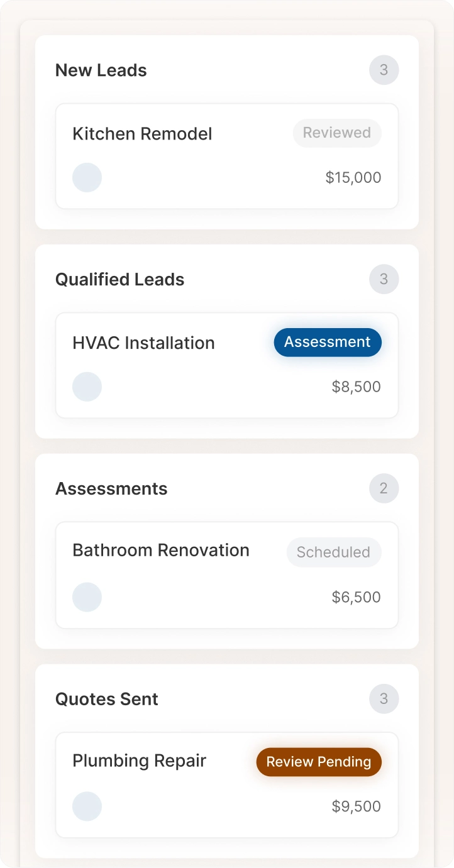454x868 pixels.
Task: Select the Bathroom Renovation card title
Action: (161, 551)
